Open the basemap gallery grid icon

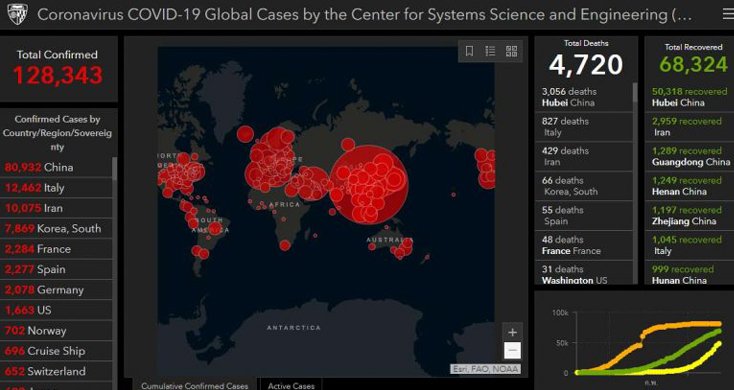tap(512, 51)
